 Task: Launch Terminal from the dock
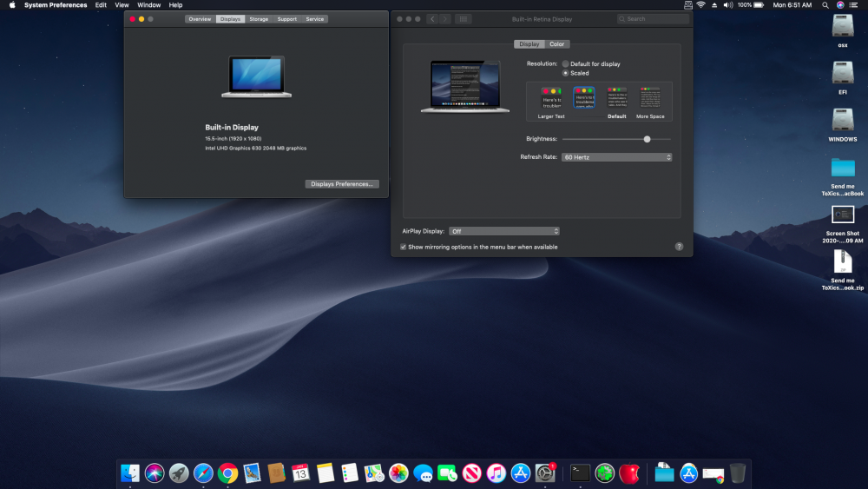coord(580,473)
